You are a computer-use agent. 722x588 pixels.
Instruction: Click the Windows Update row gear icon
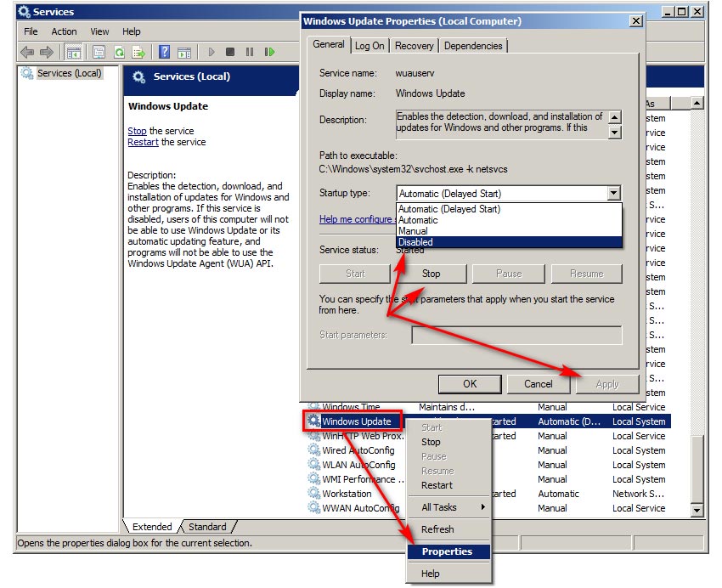click(x=314, y=421)
